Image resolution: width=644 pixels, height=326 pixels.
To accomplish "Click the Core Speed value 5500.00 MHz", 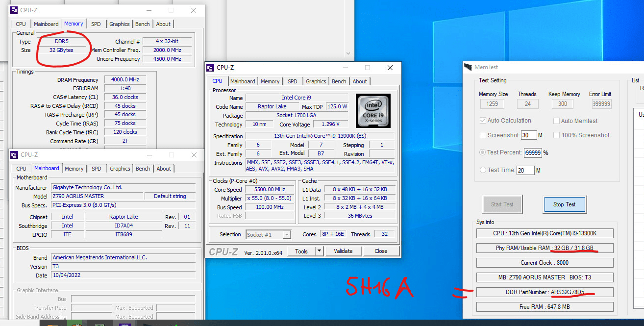I will [270, 190].
